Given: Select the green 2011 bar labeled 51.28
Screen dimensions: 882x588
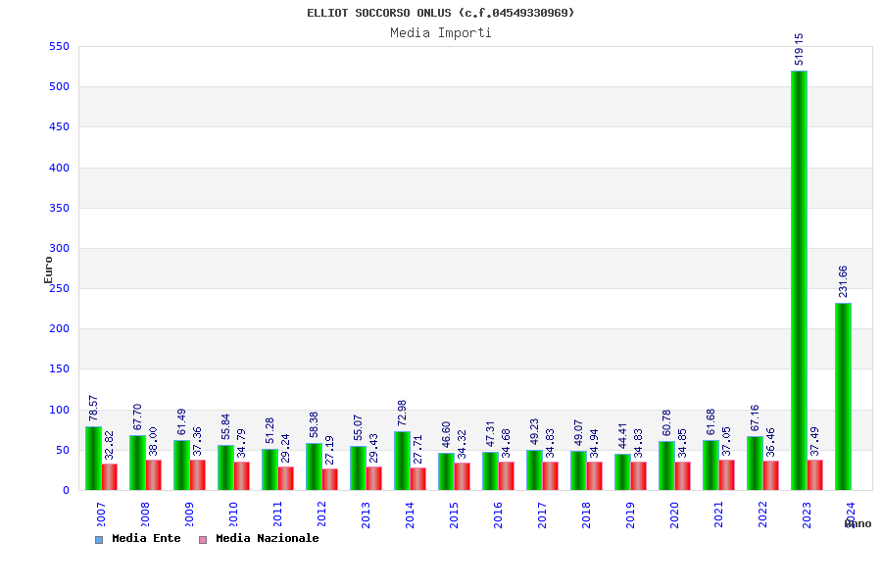Looking at the screenshot, I should [x=270, y=469].
